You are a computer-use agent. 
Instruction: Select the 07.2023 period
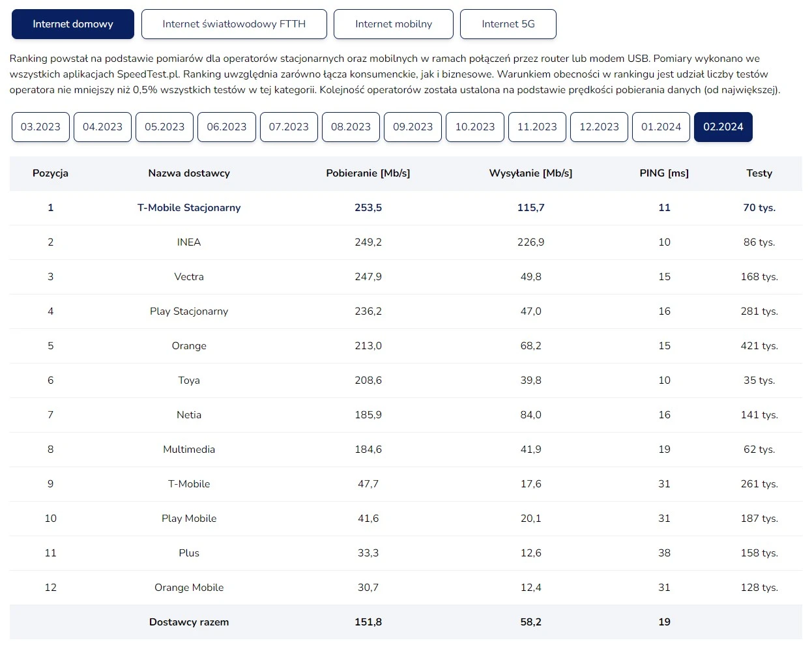point(289,127)
